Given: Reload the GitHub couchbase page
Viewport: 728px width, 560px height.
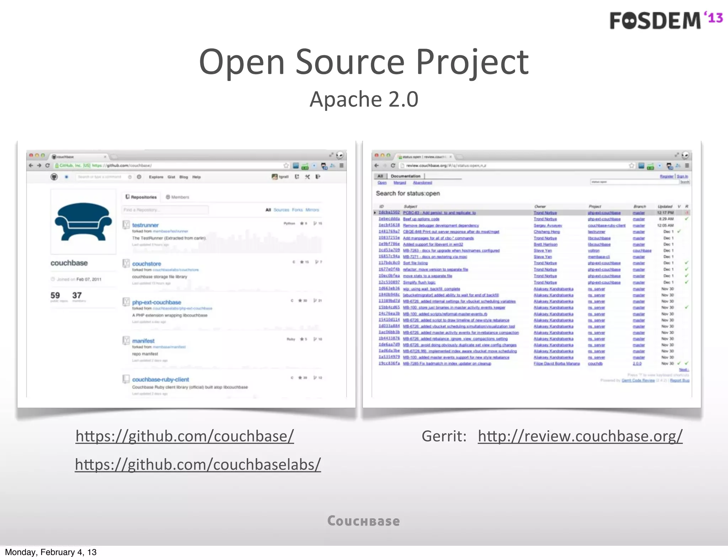Looking at the screenshot, I should (x=47, y=166).
